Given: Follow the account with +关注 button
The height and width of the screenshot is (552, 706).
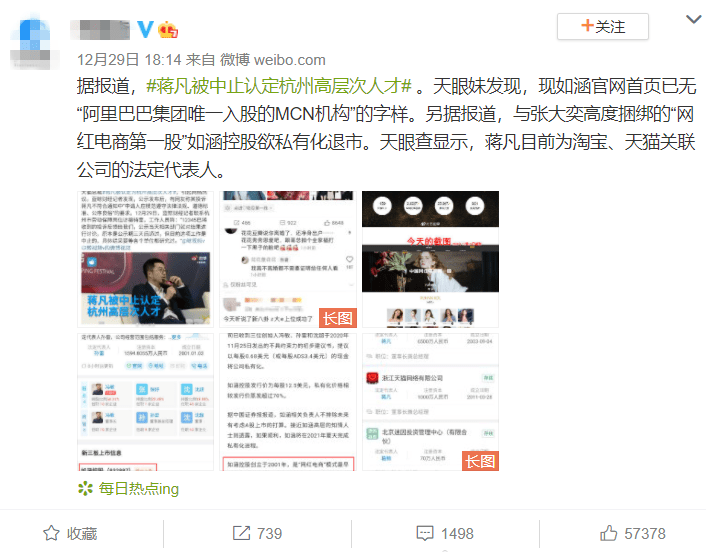Looking at the screenshot, I should coord(602,27).
